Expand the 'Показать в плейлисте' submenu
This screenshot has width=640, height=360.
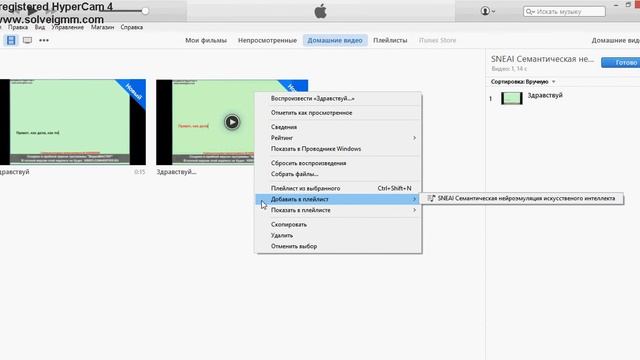[x=338, y=210]
